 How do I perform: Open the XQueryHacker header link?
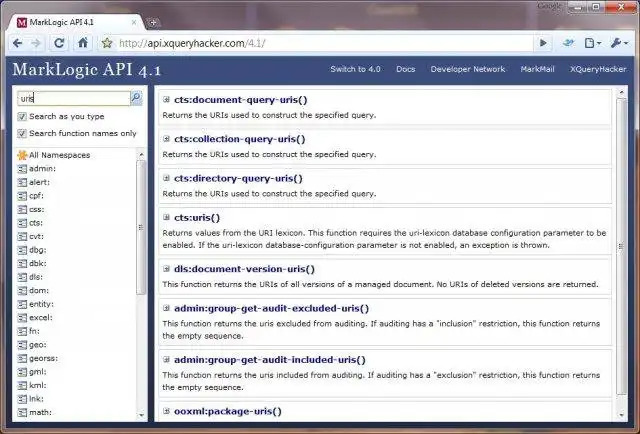tap(598, 69)
